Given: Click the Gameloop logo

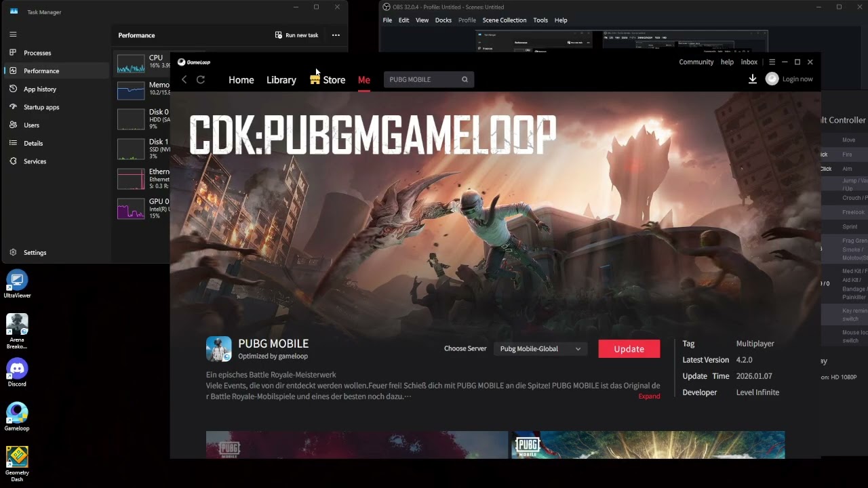Looking at the screenshot, I should [x=194, y=62].
